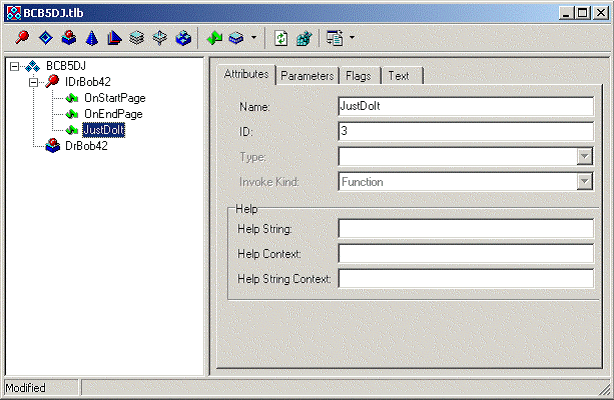614x400 pixels.
Task: Click the Refresh Implementation toolbar icon
Action: pyautogui.click(x=282, y=38)
